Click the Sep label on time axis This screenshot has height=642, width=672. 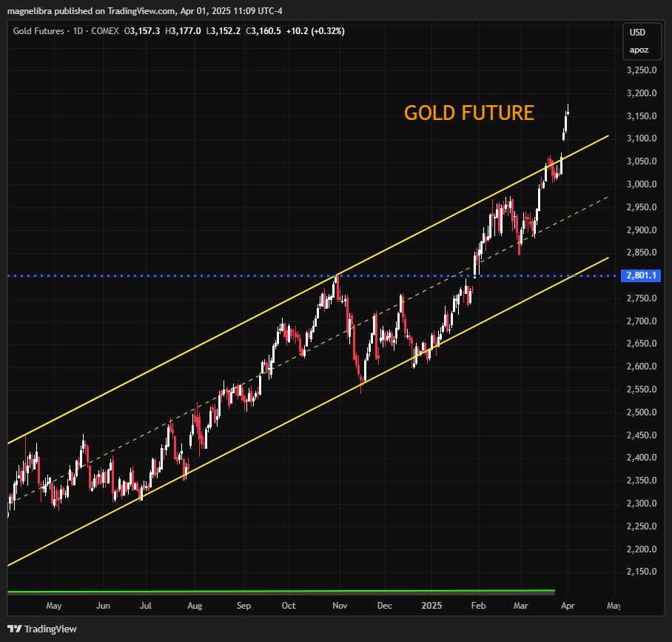click(x=243, y=606)
